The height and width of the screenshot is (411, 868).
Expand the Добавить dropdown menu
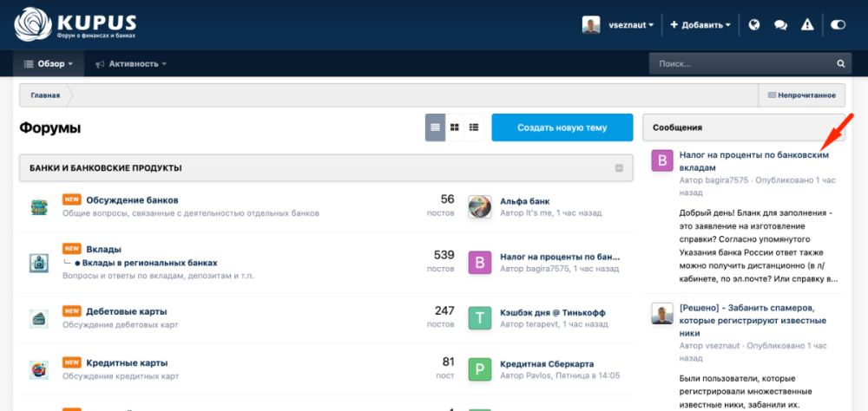[700, 25]
